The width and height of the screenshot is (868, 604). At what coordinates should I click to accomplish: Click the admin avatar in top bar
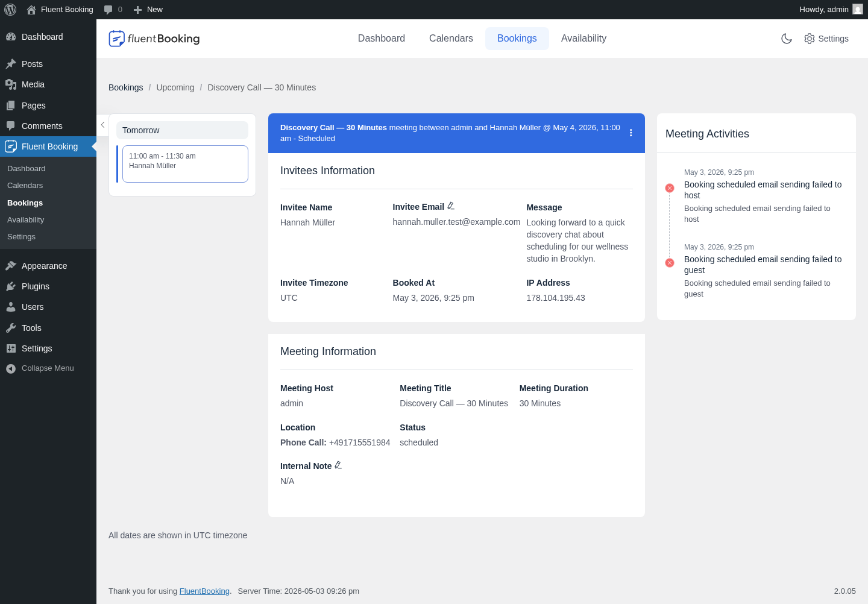coord(858,9)
